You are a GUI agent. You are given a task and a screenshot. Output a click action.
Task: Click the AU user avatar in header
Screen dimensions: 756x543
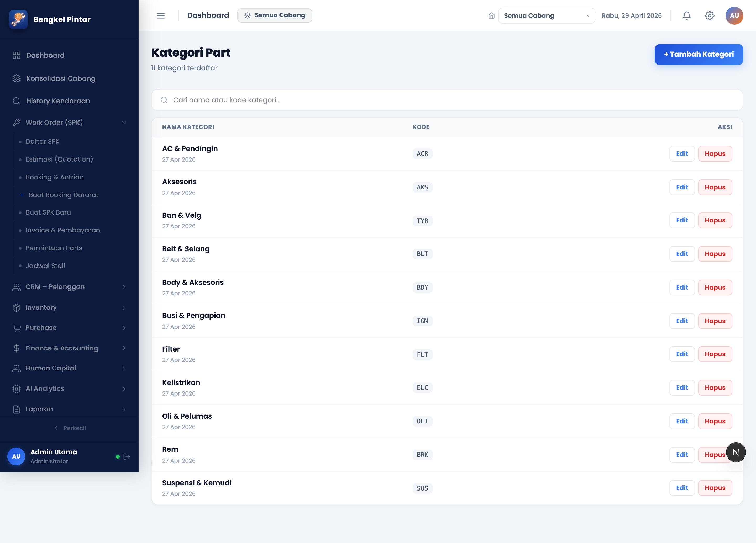(734, 16)
